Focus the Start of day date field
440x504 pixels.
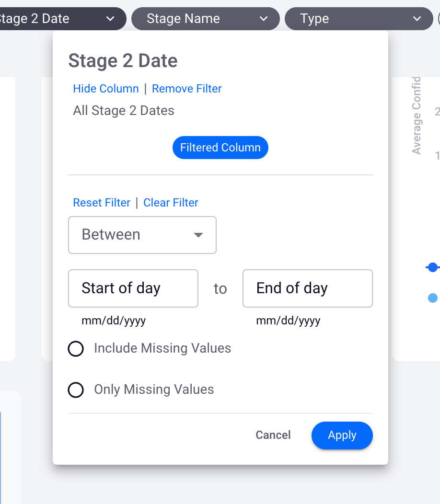tap(133, 288)
